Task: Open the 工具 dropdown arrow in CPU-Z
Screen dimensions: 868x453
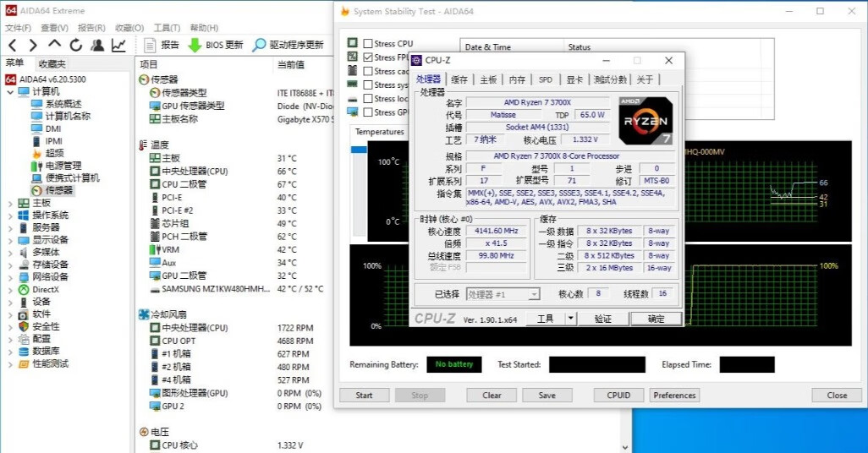Action: tap(571, 319)
